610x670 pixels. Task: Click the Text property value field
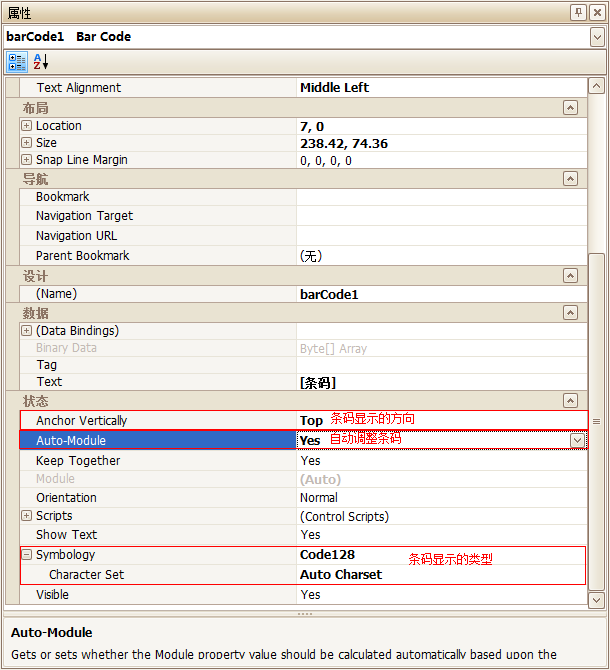(440, 382)
